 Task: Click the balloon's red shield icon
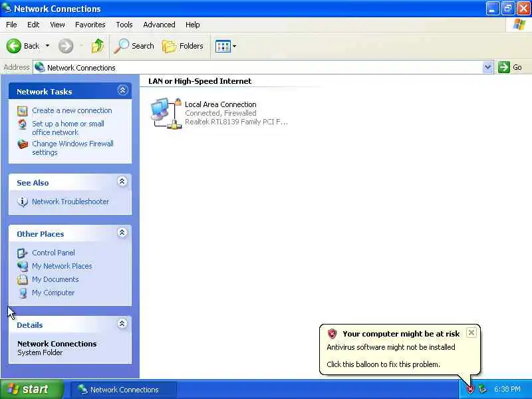[x=332, y=334]
